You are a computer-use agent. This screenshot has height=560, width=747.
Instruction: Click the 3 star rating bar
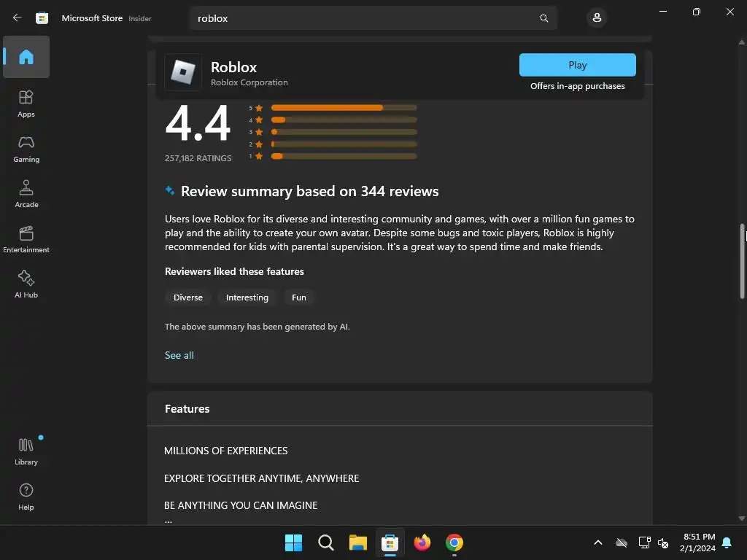tap(344, 132)
